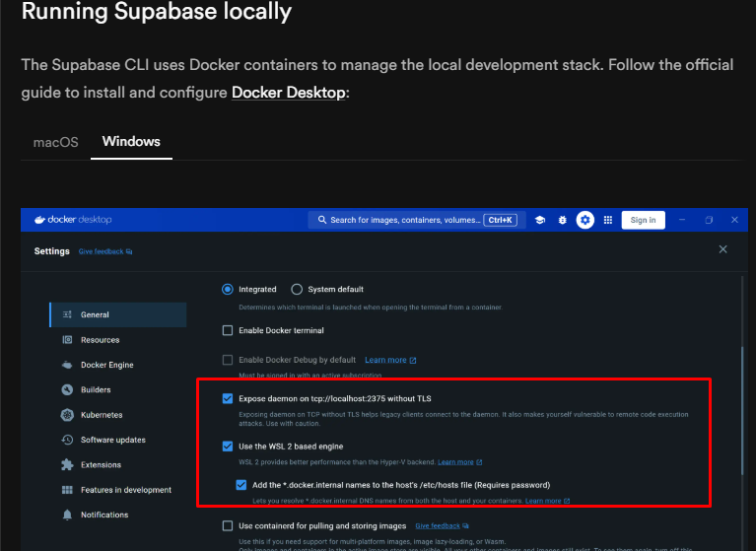Open the apps grid icon
Image resolution: width=756 pixels, height=551 pixels.
(x=608, y=220)
